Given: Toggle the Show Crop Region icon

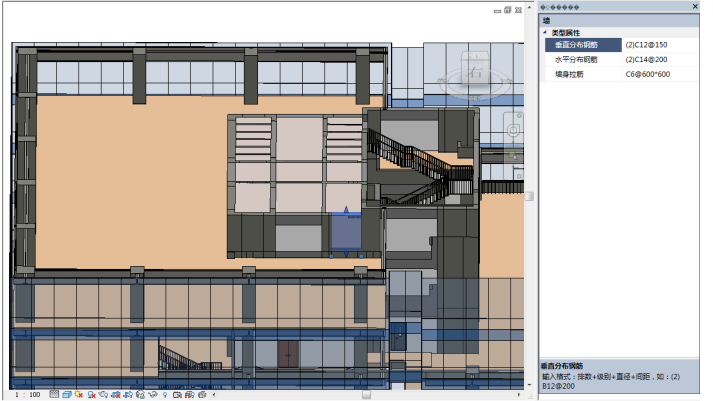Looking at the screenshot, I should [x=128, y=394].
